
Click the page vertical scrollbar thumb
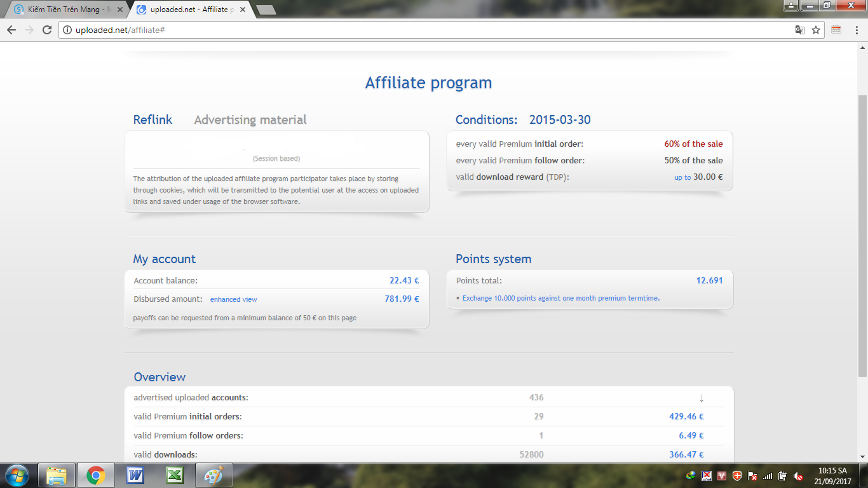[862, 235]
